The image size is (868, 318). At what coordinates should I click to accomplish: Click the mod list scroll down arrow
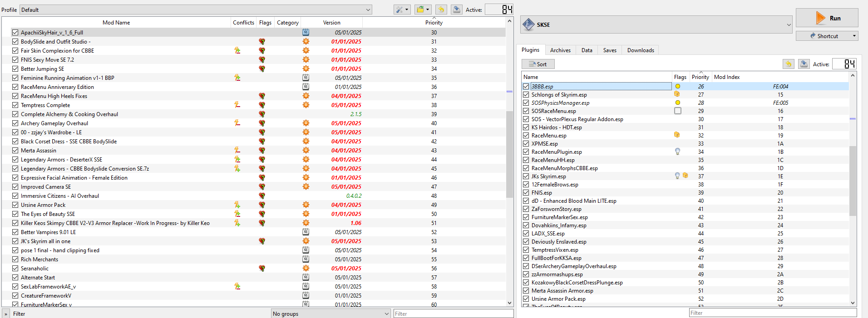point(509,303)
